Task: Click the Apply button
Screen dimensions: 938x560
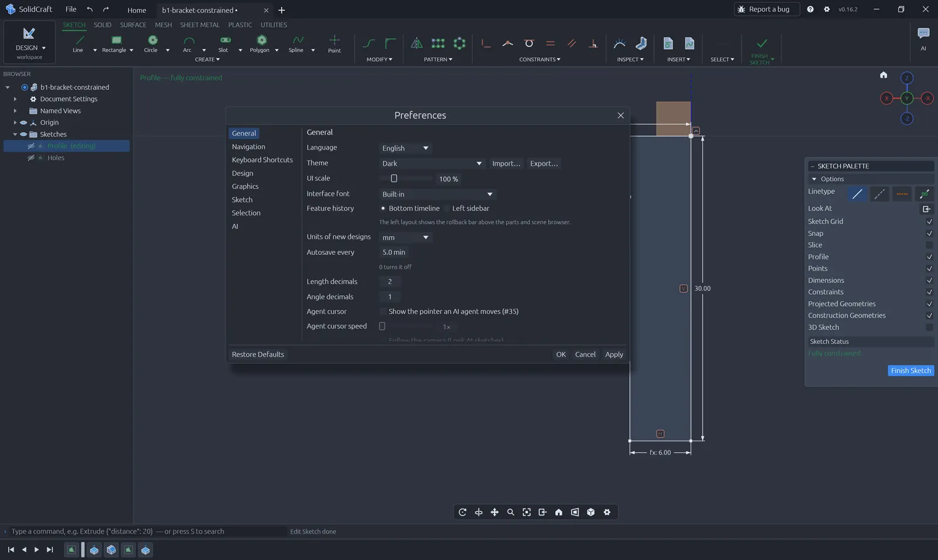Action: [x=614, y=354]
